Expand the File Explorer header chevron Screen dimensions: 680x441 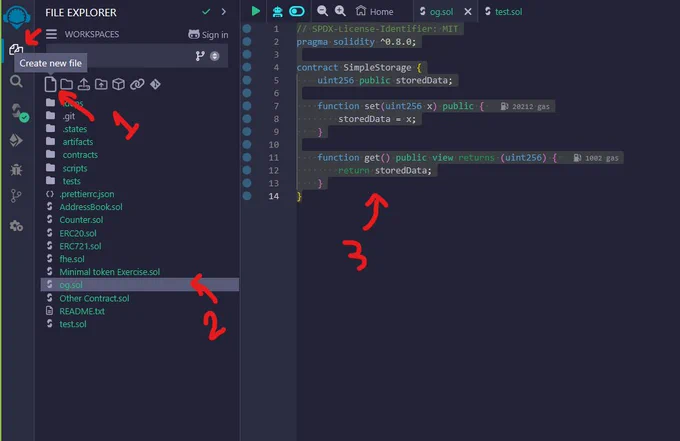[224, 12]
